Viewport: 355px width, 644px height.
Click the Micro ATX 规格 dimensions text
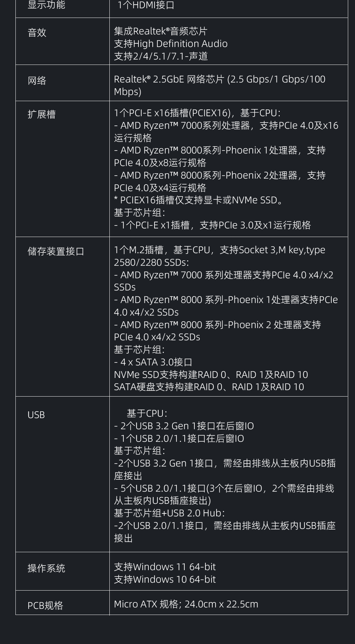pos(186,604)
